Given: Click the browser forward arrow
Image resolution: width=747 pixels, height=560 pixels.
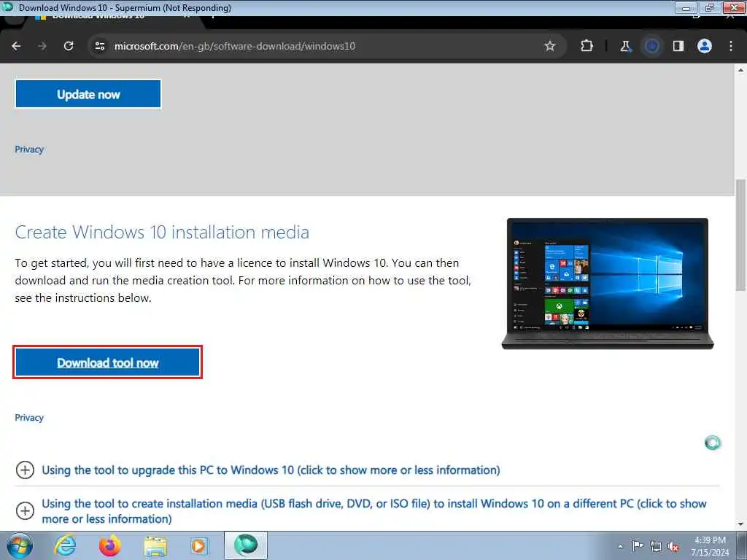Looking at the screenshot, I should tap(42, 46).
